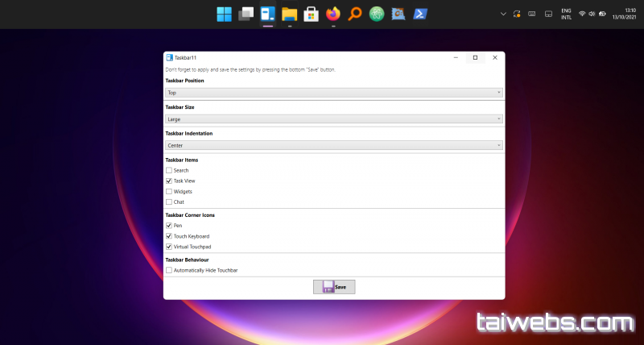Open the clock and date flyout

(624, 14)
